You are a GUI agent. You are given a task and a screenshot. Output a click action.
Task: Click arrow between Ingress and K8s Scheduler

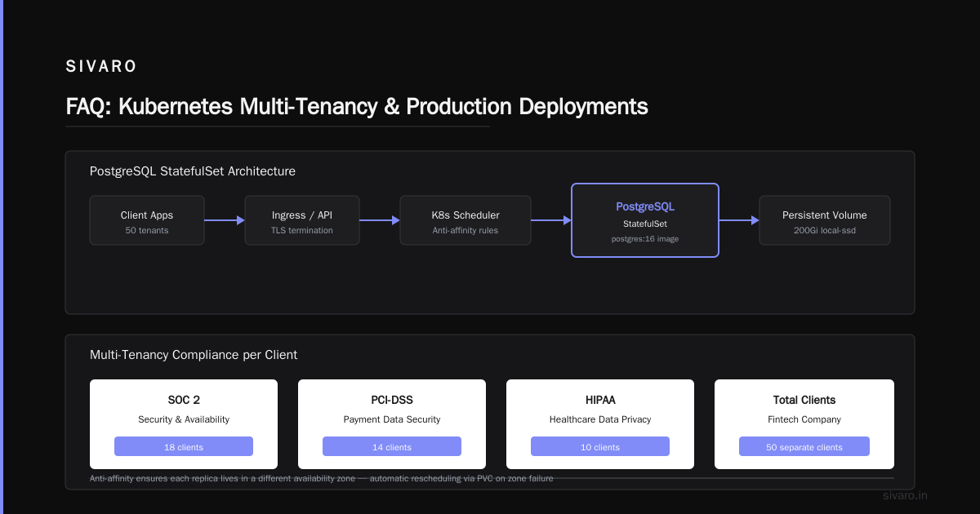click(x=380, y=220)
